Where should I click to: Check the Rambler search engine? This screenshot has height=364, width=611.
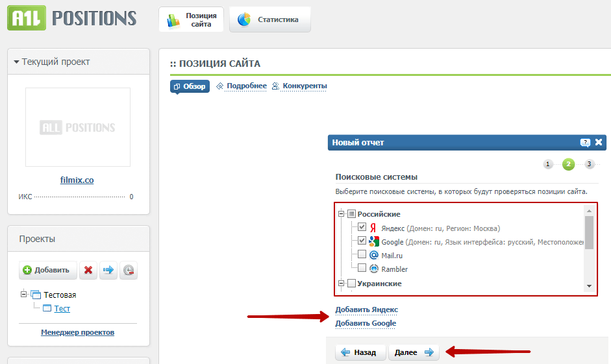point(362,268)
